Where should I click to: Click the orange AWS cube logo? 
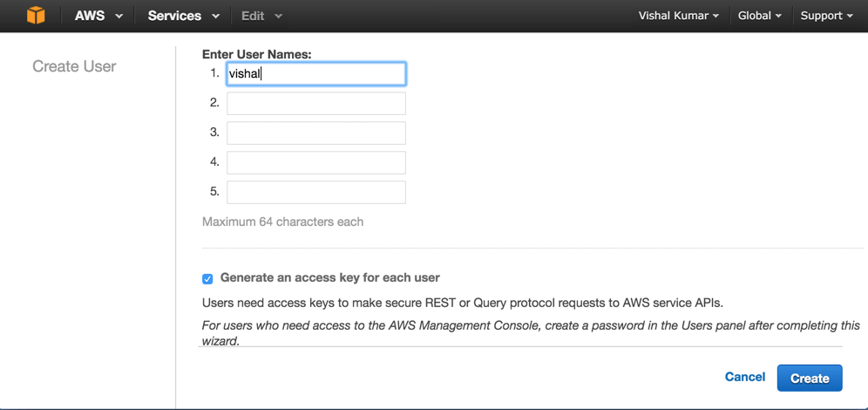click(36, 16)
